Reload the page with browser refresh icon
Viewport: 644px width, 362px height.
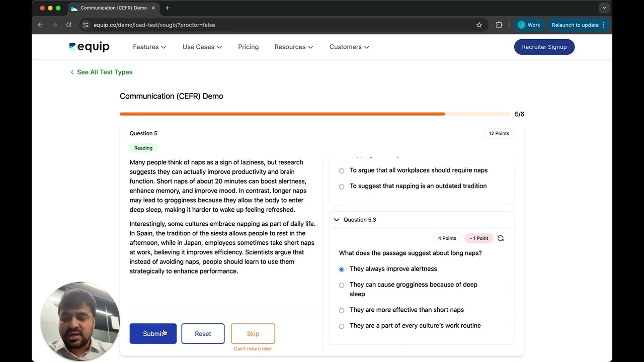pos(69,25)
